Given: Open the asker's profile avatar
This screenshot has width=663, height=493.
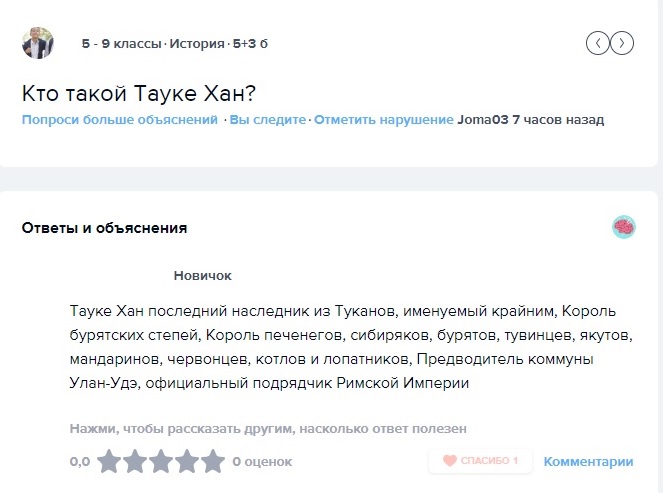Looking at the screenshot, I should coord(38,43).
